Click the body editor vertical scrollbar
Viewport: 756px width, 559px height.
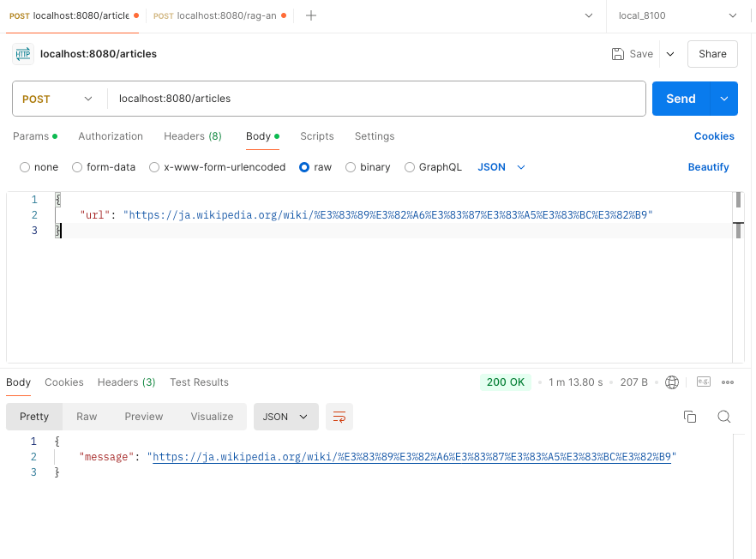click(x=738, y=277)
